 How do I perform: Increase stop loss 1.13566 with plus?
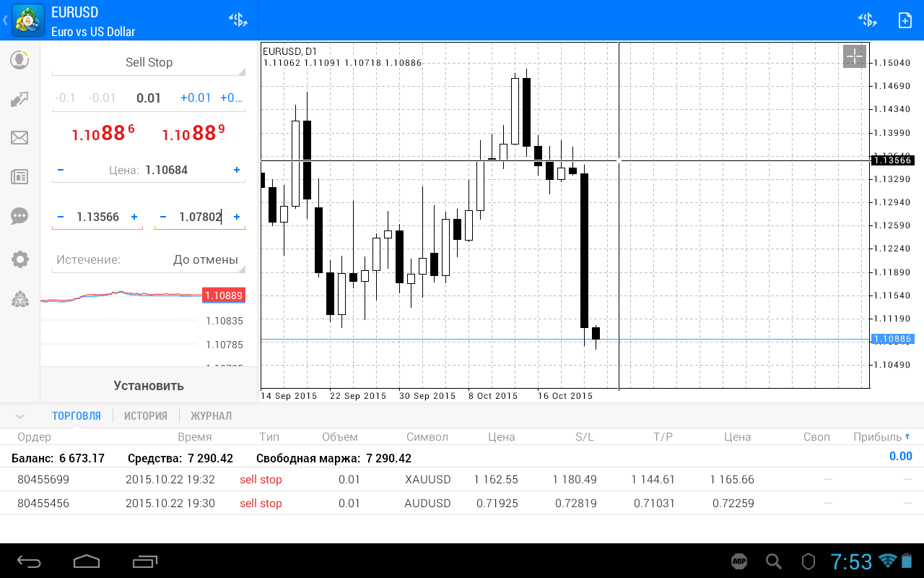(x=134, y=217)
